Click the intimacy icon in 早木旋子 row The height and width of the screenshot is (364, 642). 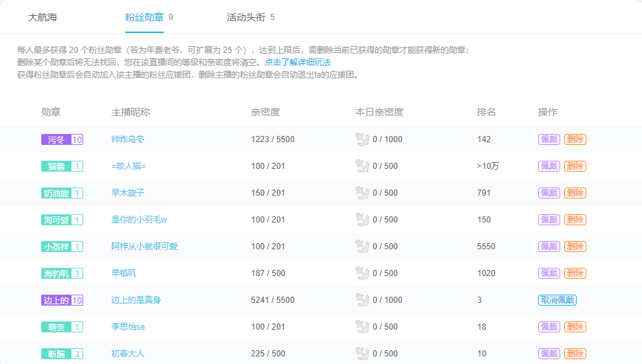[x=362, y=192]
